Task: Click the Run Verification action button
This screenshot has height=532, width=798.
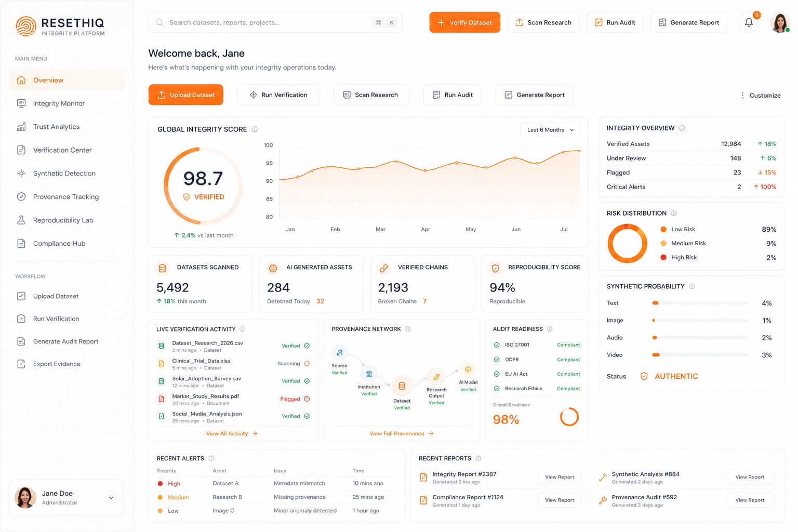Action: [278, 95]
